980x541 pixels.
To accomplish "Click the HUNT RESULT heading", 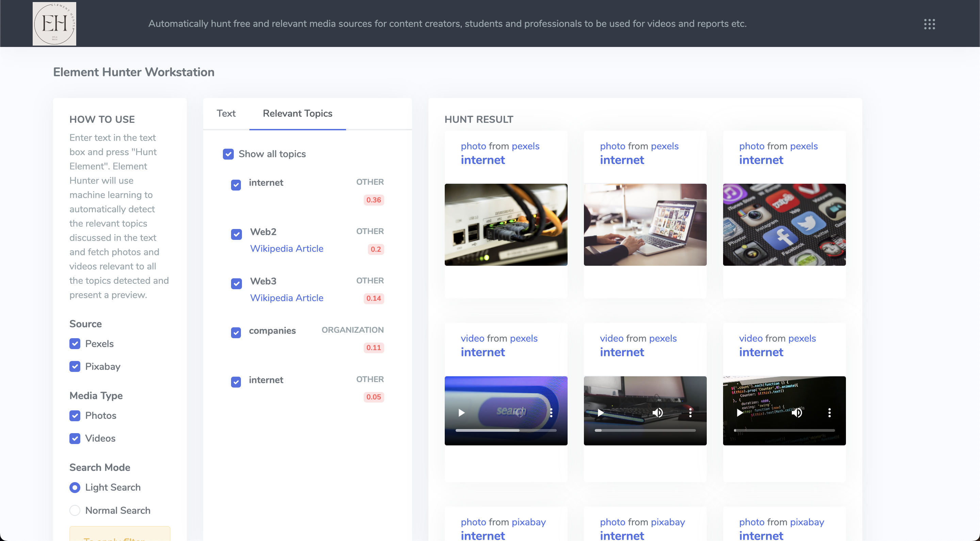I will pos(478,119).
